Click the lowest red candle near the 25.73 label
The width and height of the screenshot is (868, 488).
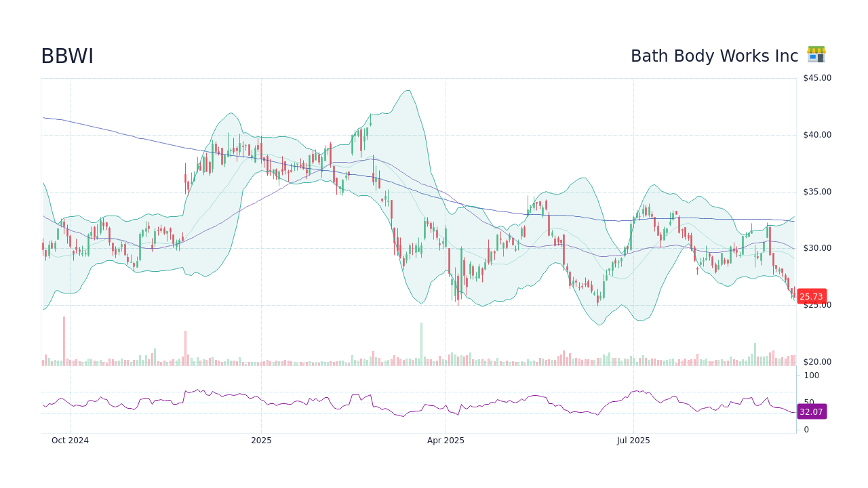click(793, 295)
